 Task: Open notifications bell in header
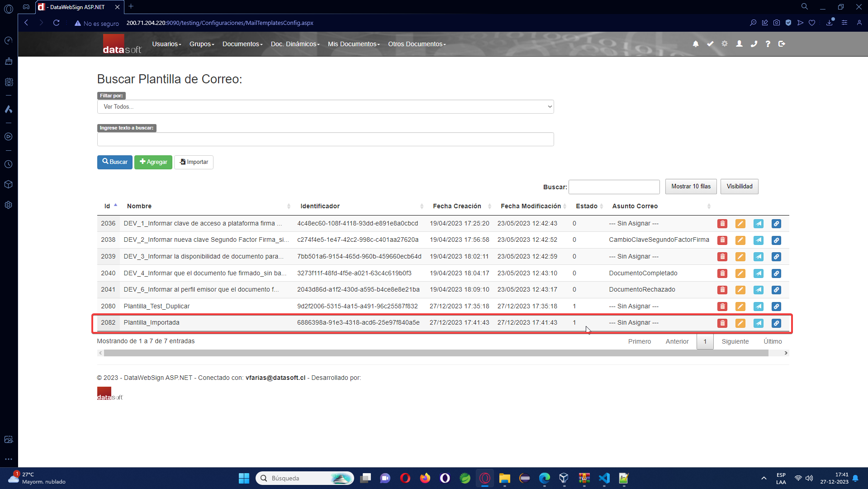[x=696, y=44]
